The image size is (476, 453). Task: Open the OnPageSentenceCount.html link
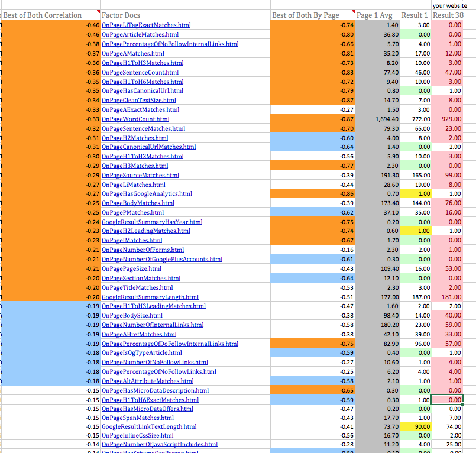[x=140, y=72]
